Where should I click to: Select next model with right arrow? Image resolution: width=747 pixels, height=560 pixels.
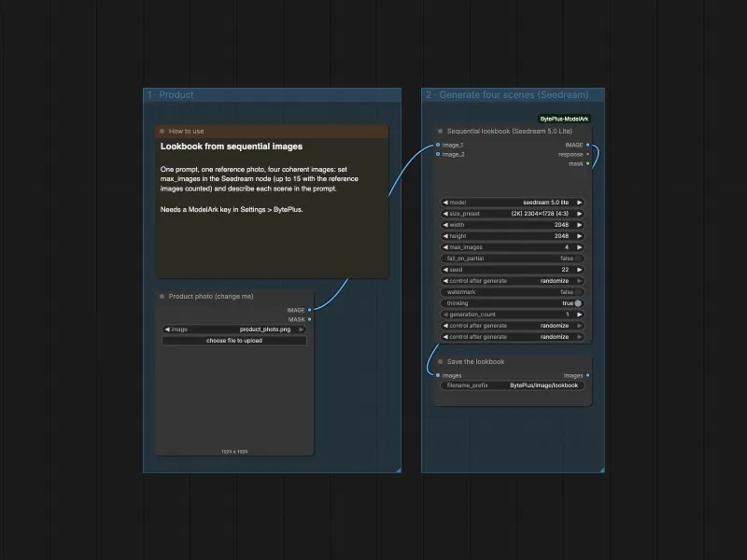click(579, 203)
